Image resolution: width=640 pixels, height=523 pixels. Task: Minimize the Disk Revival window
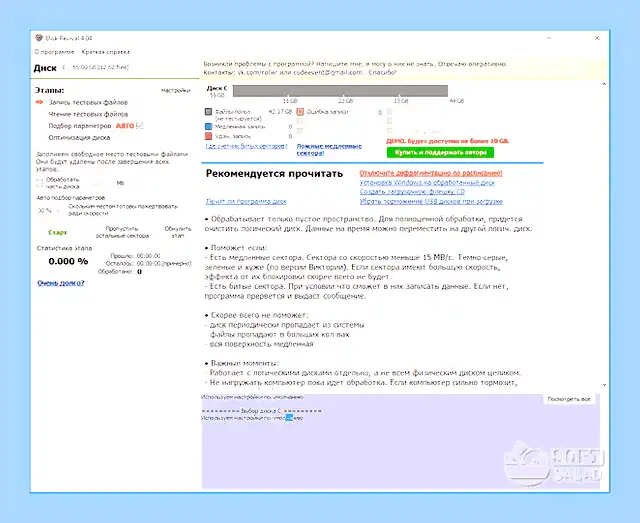[549, 38]
